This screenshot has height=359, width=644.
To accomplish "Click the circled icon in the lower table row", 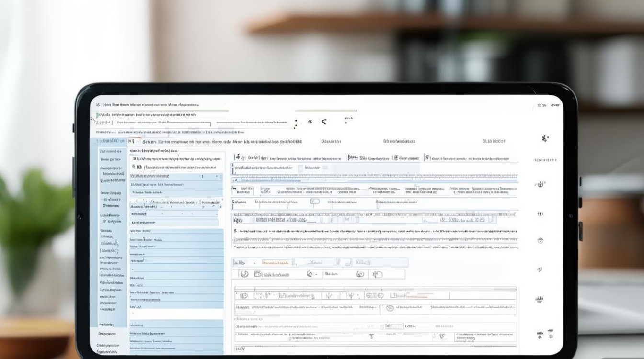I will click(390, 308).
